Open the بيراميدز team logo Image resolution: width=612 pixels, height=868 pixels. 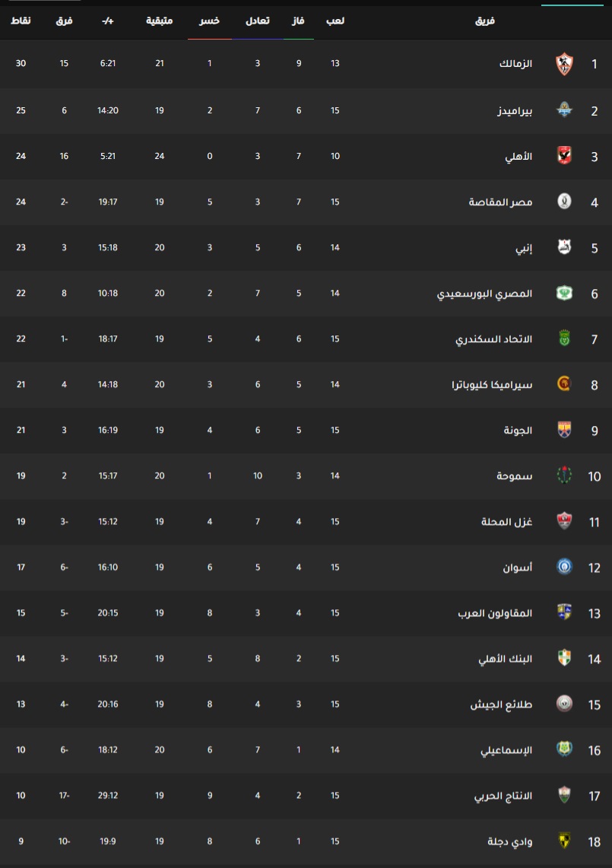[564, 110]
